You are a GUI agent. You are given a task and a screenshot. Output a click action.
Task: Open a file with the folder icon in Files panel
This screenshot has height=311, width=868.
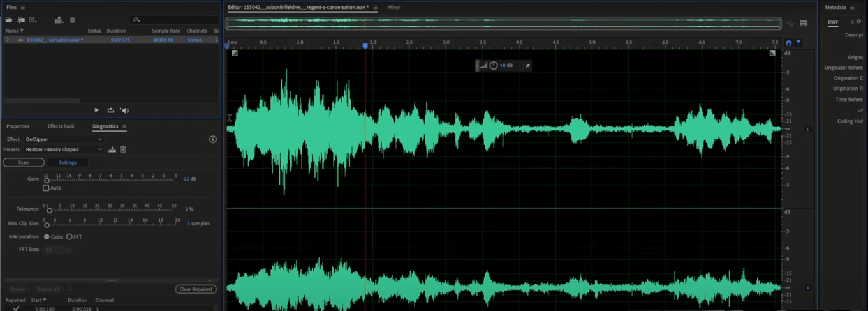tap(9, 20)
